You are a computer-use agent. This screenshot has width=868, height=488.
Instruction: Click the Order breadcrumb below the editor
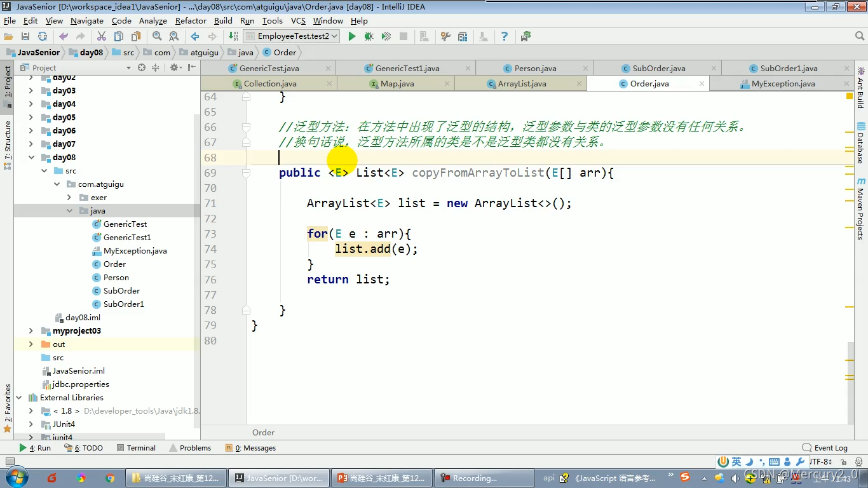263,432
